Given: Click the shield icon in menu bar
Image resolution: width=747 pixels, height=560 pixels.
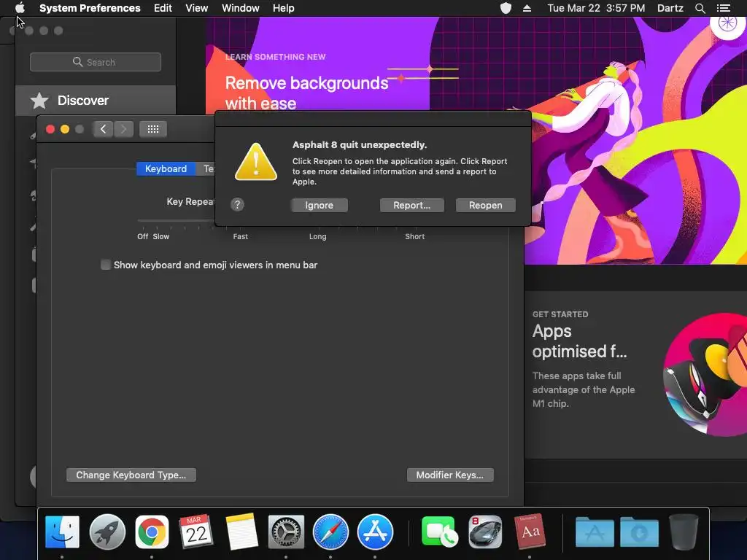Looking at the screenshot, I should click(x=506, y=8).
